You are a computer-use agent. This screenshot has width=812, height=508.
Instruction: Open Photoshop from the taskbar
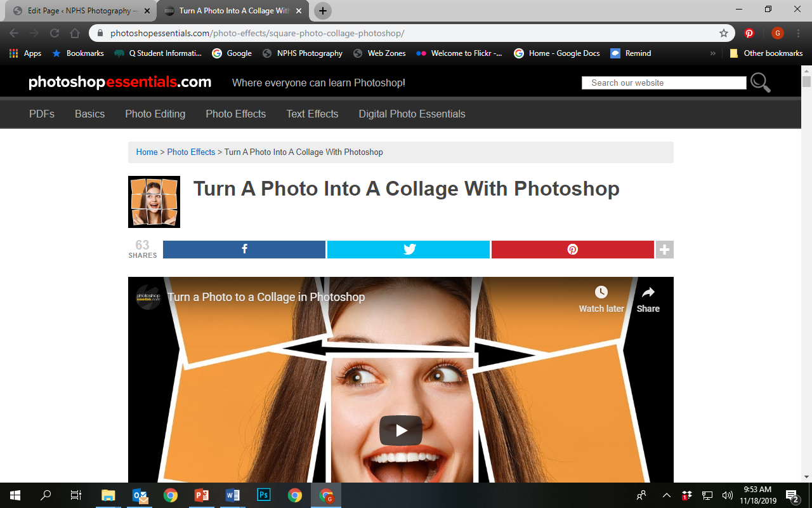(x=264, y=495)
